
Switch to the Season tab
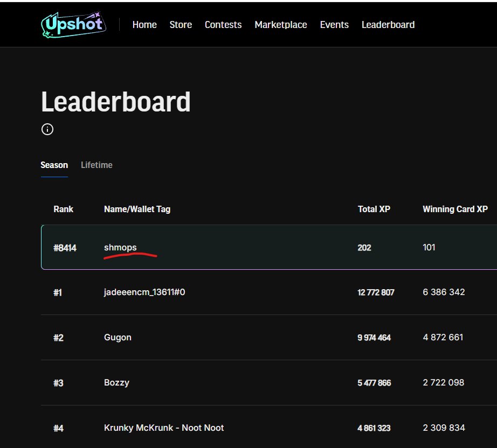(54, 165)
